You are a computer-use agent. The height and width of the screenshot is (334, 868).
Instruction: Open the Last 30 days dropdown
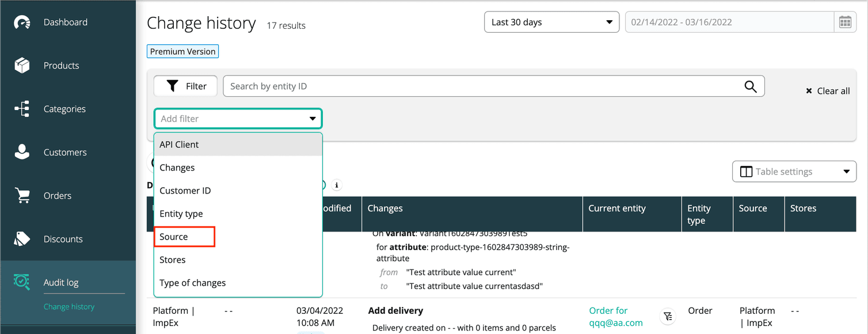coord(551,22)
